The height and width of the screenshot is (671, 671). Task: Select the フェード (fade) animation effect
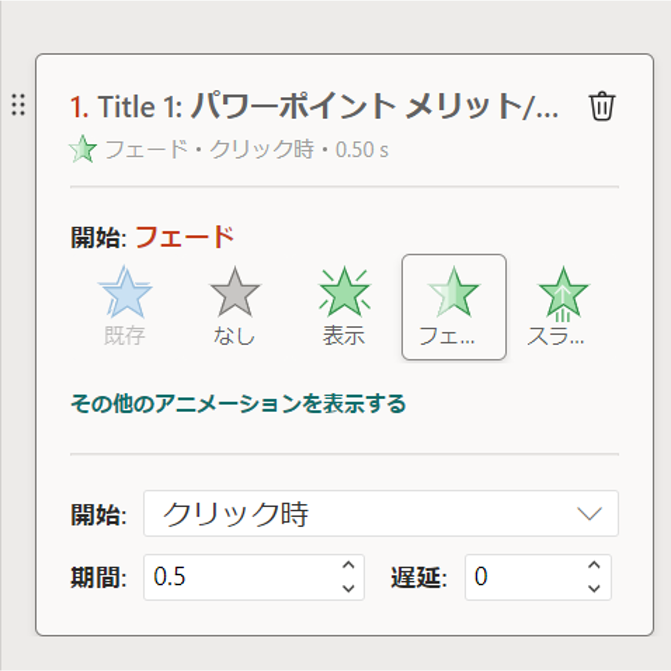coord(454,306)
